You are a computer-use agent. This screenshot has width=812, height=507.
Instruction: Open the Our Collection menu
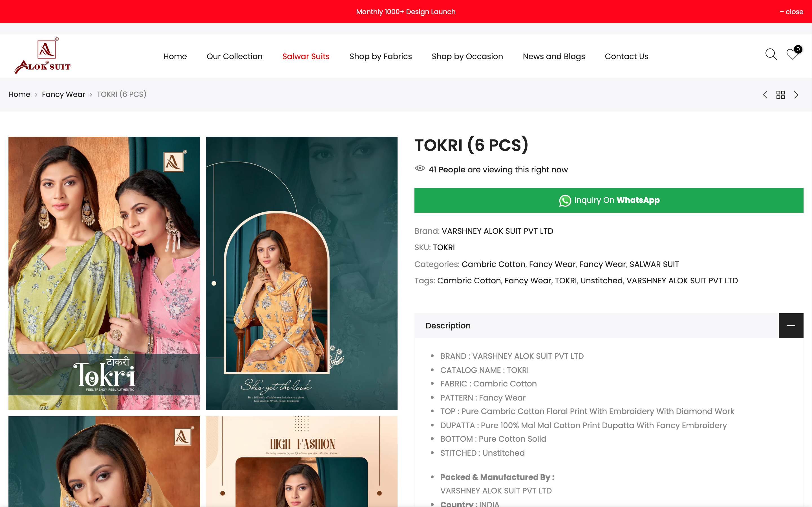click(234, 56)
